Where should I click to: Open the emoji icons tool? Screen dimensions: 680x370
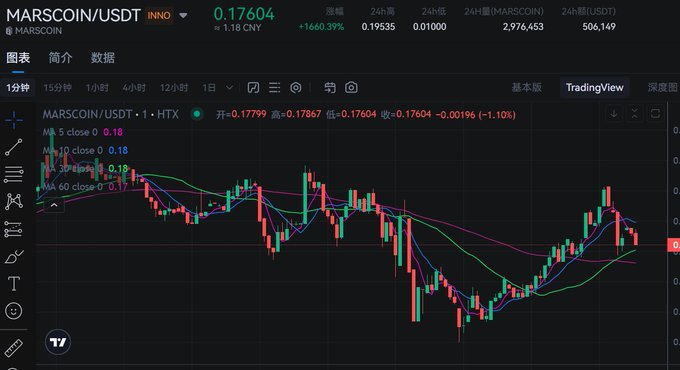click(x=14, y=311)
